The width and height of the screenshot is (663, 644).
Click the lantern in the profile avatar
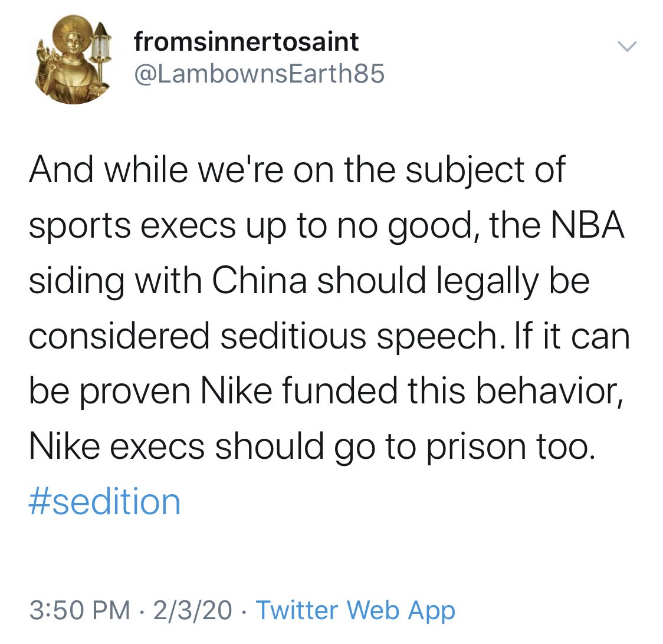[x=100, y=52]
